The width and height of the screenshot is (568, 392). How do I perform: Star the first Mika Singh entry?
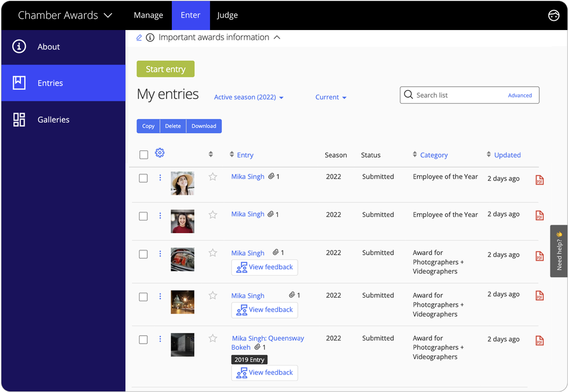tap(213, 177)
